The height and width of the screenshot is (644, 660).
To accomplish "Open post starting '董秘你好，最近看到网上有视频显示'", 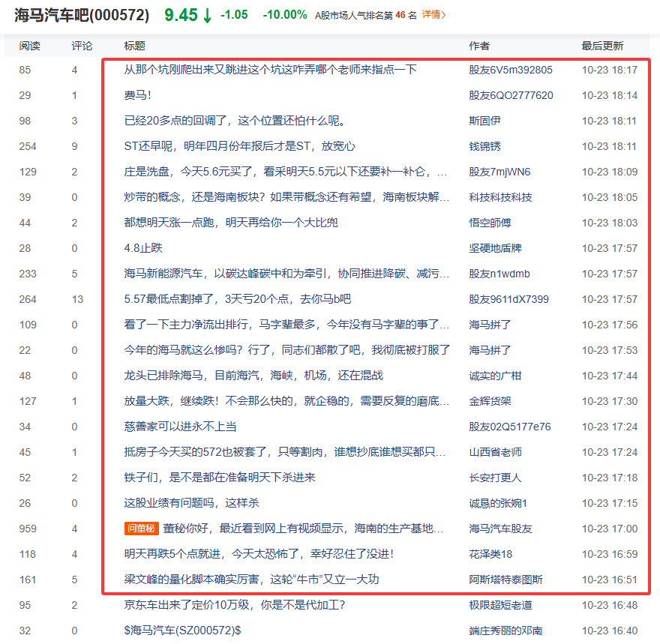I will point(303,529).
